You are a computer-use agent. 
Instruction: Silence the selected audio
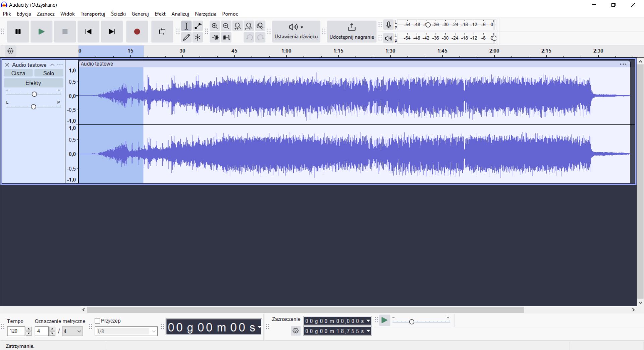pos(227,37)
